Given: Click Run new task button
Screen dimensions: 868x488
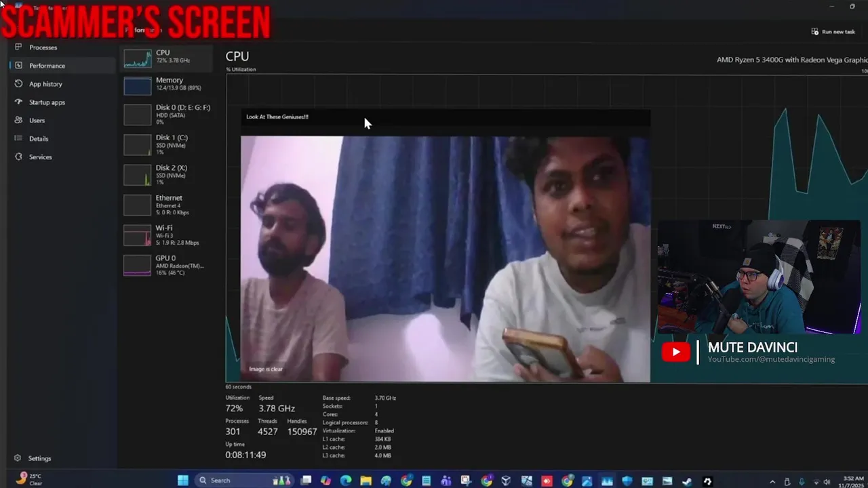Looking at the screenshot, I should tap(833, 32).
